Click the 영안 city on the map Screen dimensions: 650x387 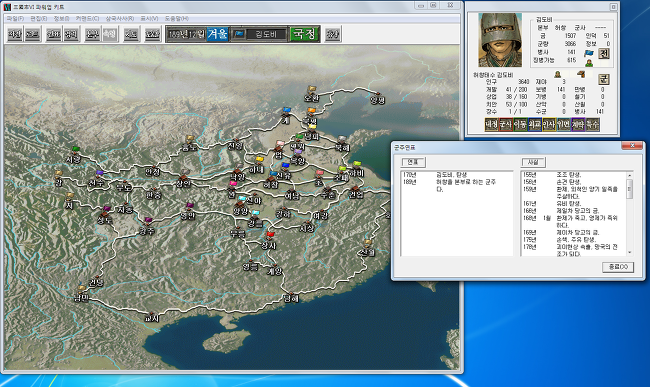coord(188,214)
